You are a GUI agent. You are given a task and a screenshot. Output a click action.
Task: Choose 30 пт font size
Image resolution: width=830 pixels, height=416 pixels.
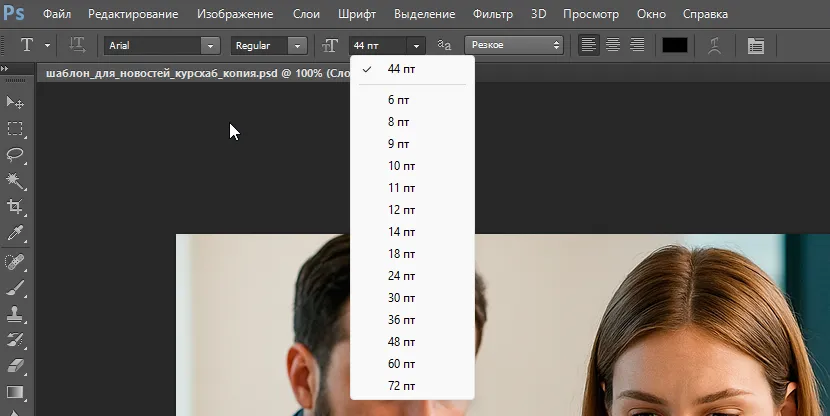tap(412, 298)
